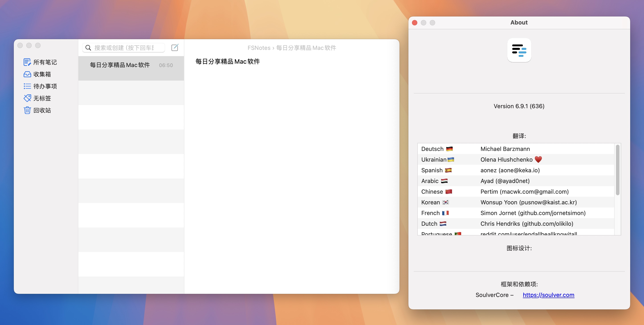
Task: Click the 所有笔记 sidebar label
Action: [x=45, y=62]
